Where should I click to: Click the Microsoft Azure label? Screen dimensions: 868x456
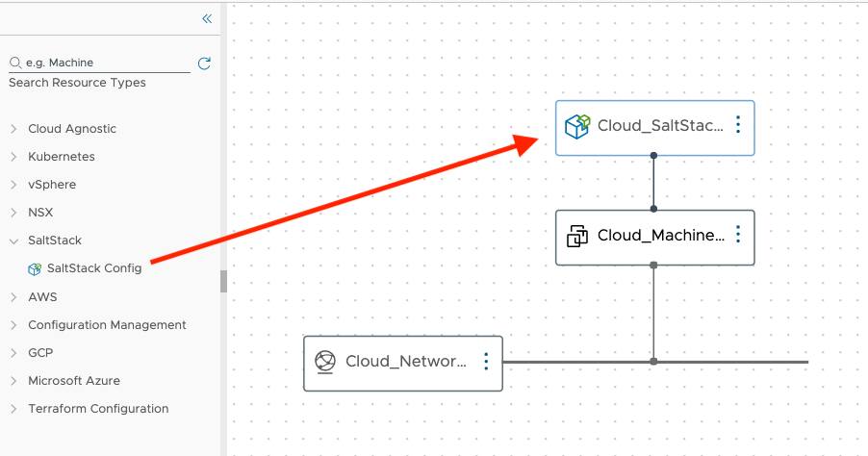coord(74,381)
